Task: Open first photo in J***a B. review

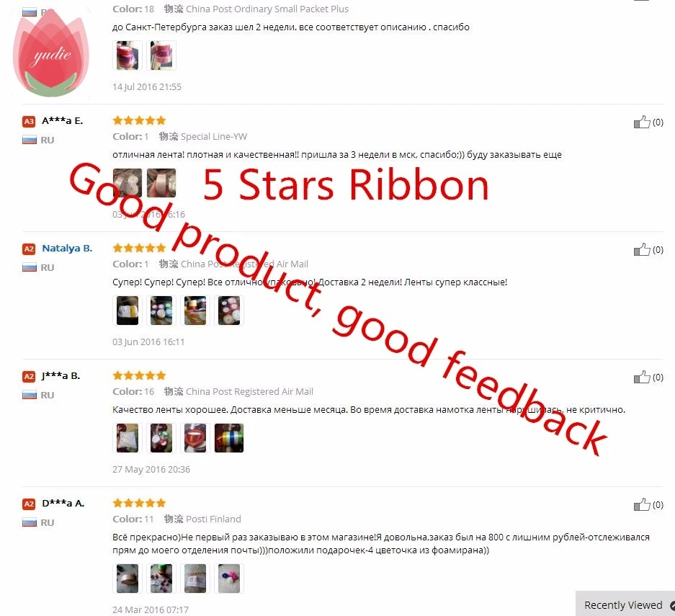Action: coord(128,438)
